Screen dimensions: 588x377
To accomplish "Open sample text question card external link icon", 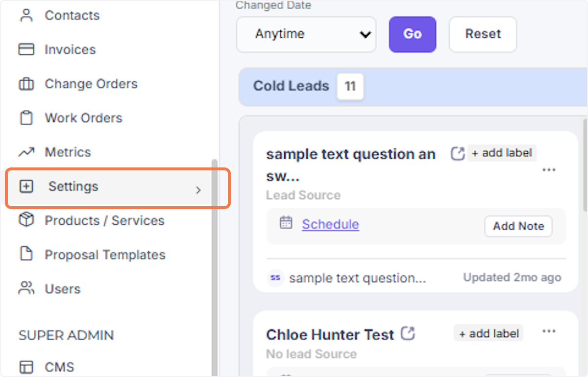I will 457,154.
